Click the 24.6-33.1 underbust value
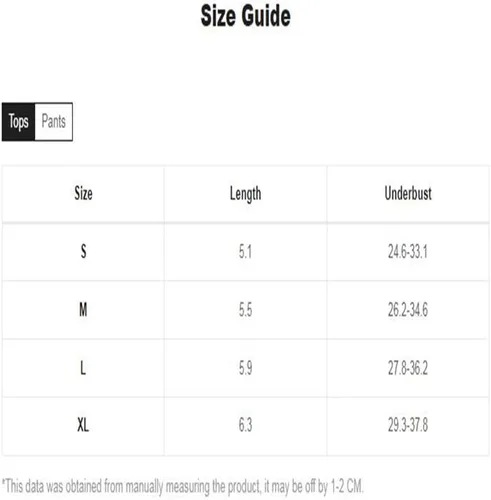The width and height of the screenshot is (491, 500). (408, 252)
